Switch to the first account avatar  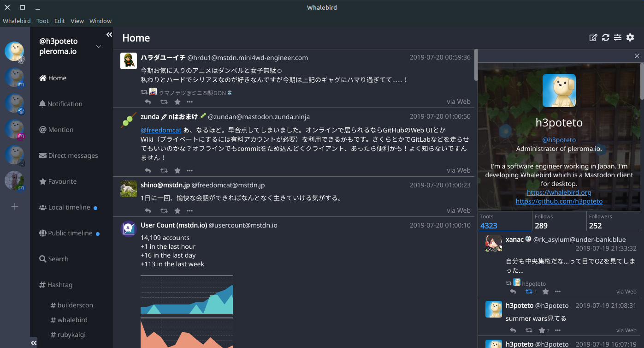point(14,51)
